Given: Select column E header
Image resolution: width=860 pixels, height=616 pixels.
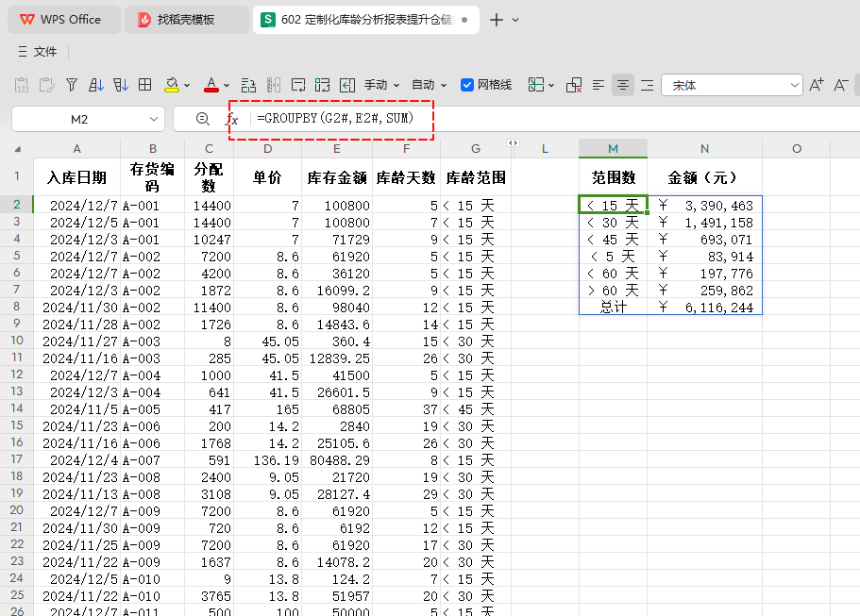Looking at the screenshot, I should (x=337, y=148).
